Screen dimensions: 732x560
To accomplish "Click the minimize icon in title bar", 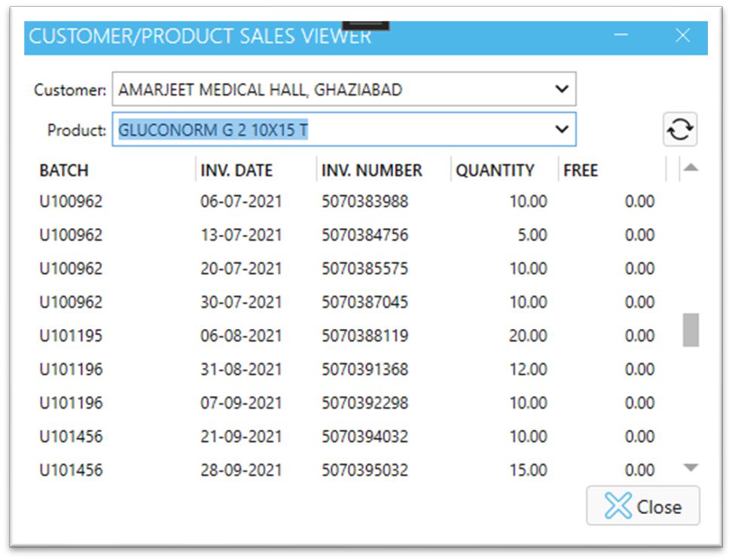I will [621, 35].
